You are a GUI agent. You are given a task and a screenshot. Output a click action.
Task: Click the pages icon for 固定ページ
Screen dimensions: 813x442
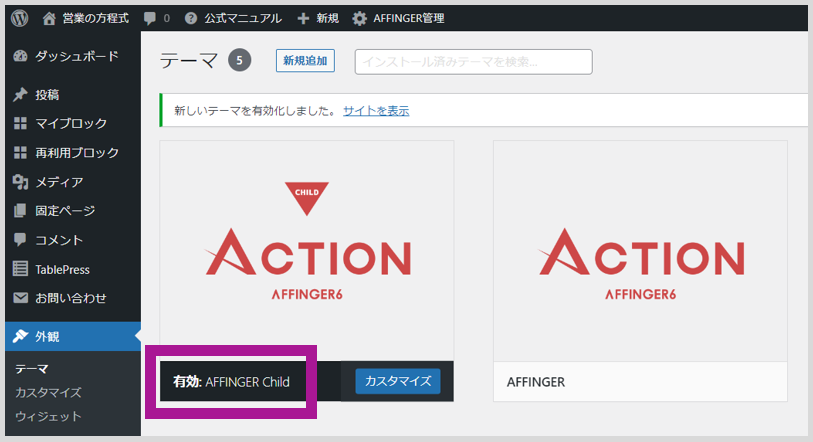point(20,211)
